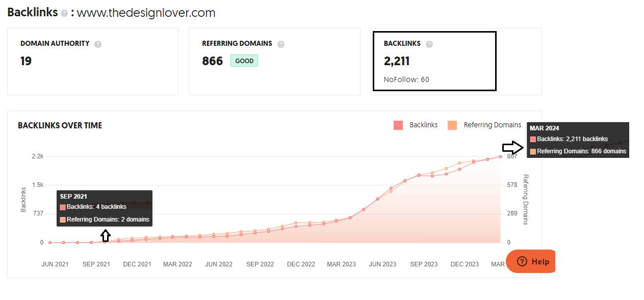Viewport: 644px width, 300px height.
Task: Click the pink Backlinks legend swatch
Action: click(x=398, y=125)
